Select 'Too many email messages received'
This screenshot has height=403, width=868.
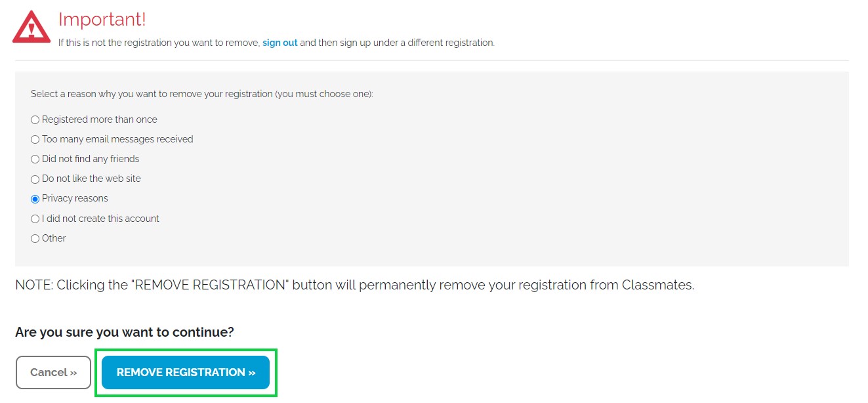[35, 139]
